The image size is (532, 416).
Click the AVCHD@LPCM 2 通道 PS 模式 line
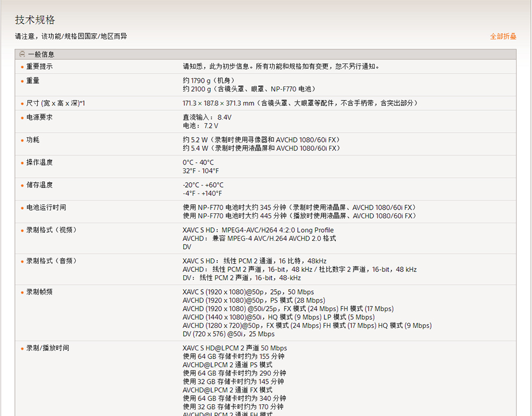(227, 365)
